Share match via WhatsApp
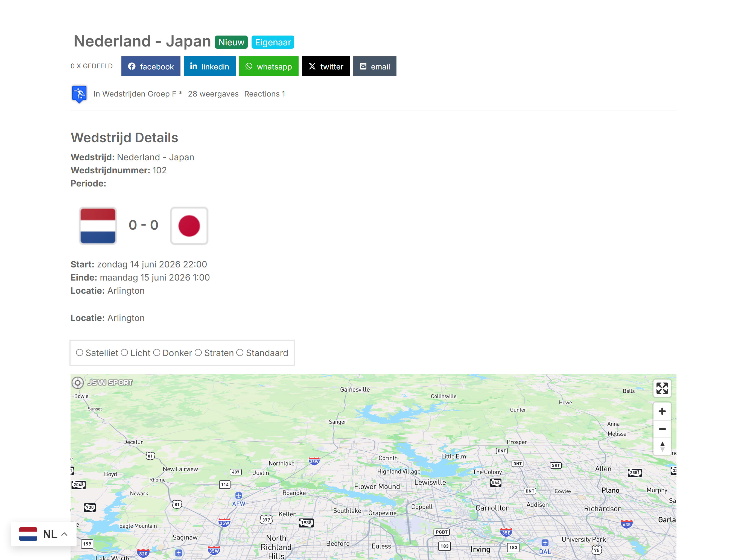The image size is (747, 560). pyautogui.click(x=269, y=66)
